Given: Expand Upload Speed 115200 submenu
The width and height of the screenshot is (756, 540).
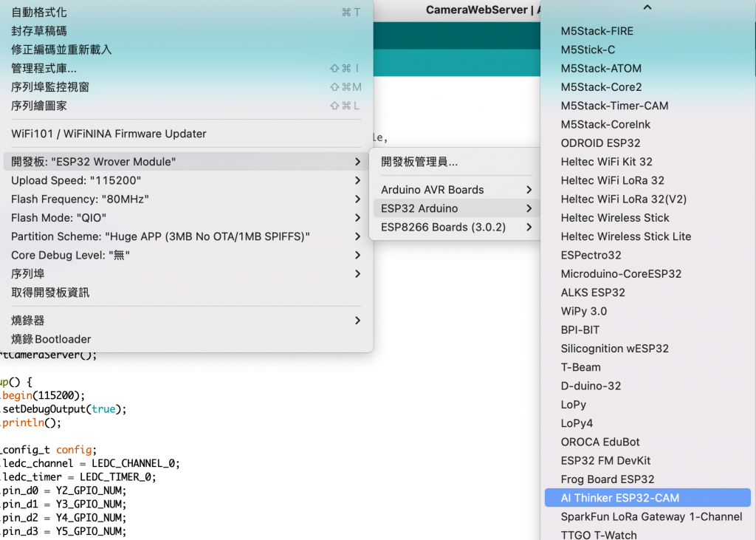Looking at the screenshot, I should point(187,180).
